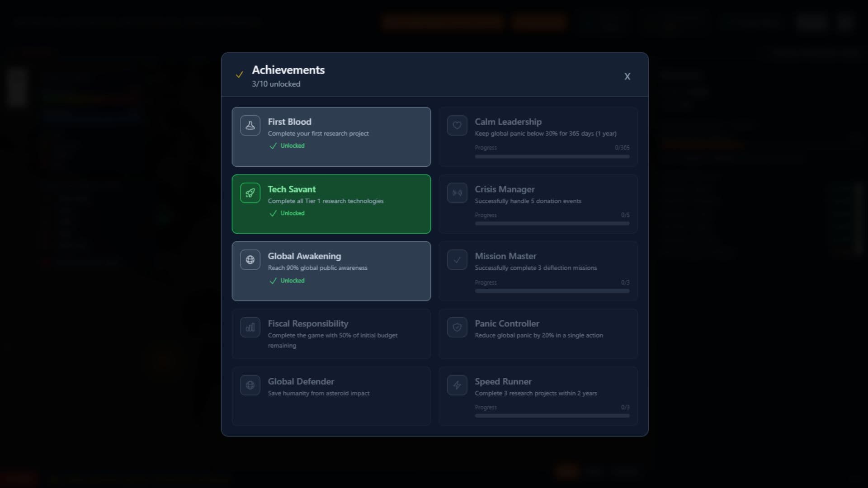The width and height of the screenshot is (868, 488).
Task: Click the Unlocked checkmark under Global Awakening
Action: coord(273,281)
